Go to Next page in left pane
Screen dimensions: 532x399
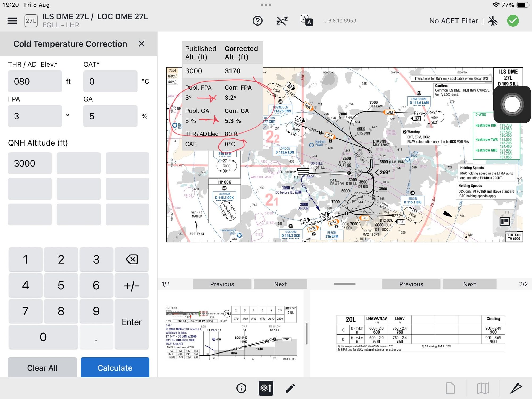pyautogui.click(x=280, y=284)
